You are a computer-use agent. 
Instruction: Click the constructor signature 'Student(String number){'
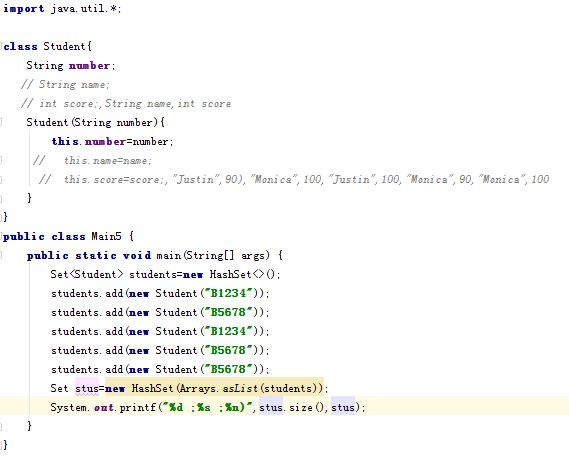point(95,122)
